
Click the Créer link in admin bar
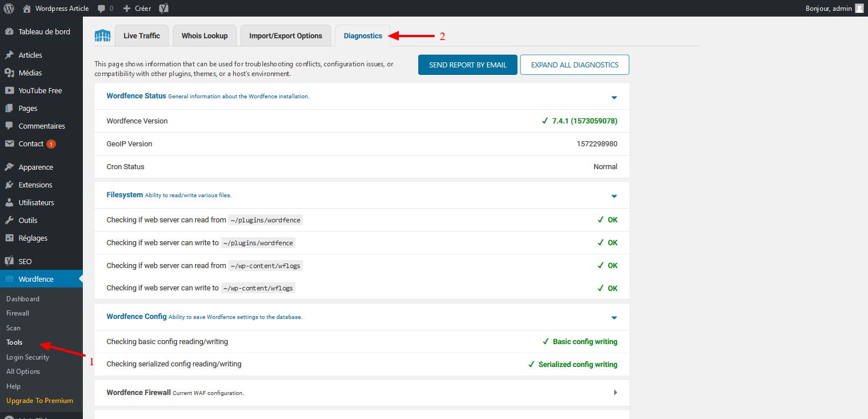(x=143, y=9)
